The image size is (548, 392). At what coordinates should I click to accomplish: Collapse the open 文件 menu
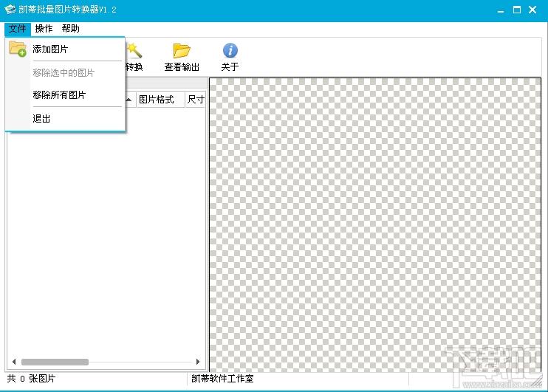(17, 29)
